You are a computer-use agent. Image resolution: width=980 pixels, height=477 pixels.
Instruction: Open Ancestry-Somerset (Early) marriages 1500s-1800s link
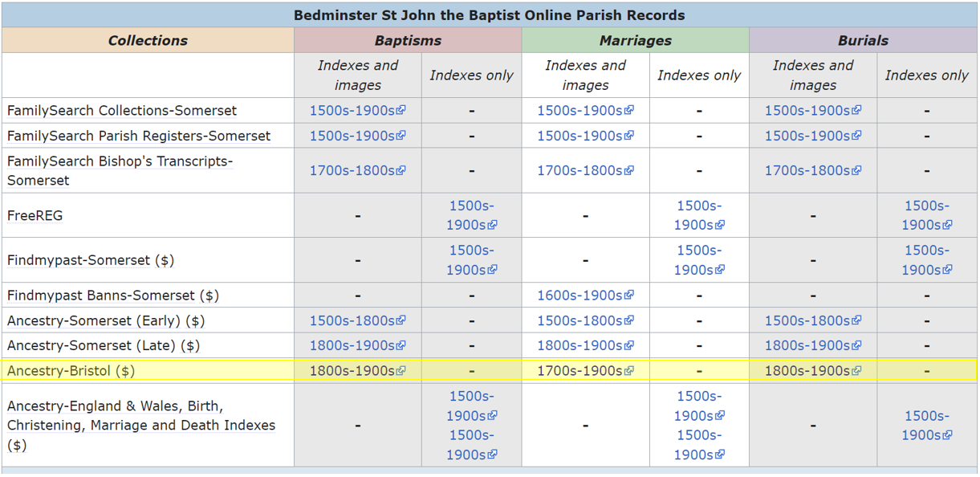coord(585,320)
